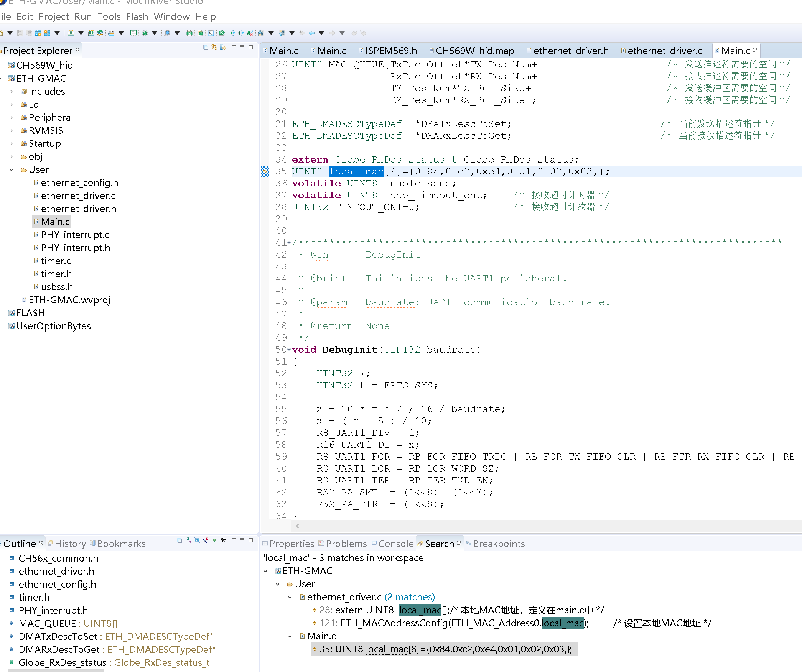Click the .ld linker script icon
802x672 pixels.
(x=189, y=33)
